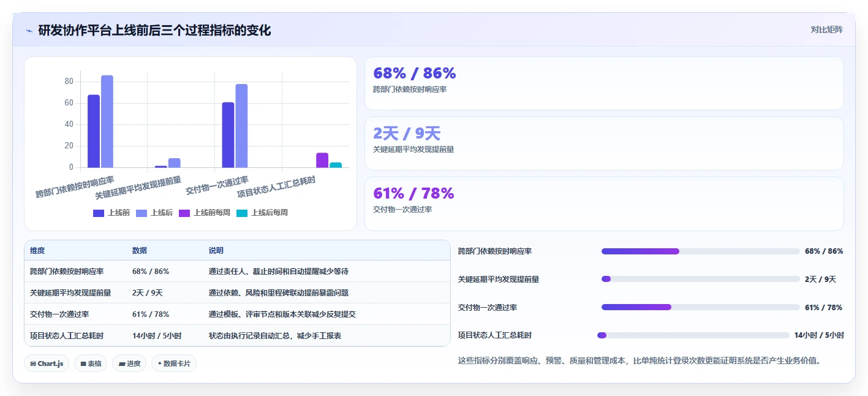Click the 状态由执行记录自动汇总，减少手工报表 description cell
868x396 pixels.
click(275, 335)
